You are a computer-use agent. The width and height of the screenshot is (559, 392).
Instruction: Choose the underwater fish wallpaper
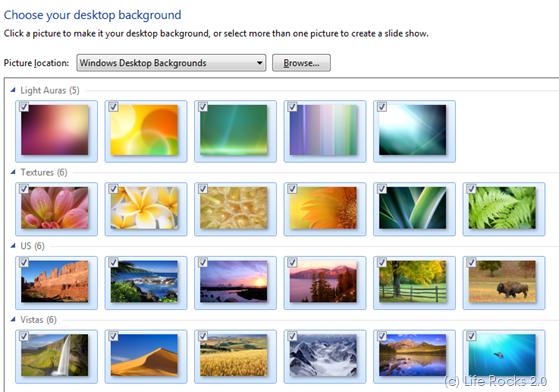tap(502, 355)
